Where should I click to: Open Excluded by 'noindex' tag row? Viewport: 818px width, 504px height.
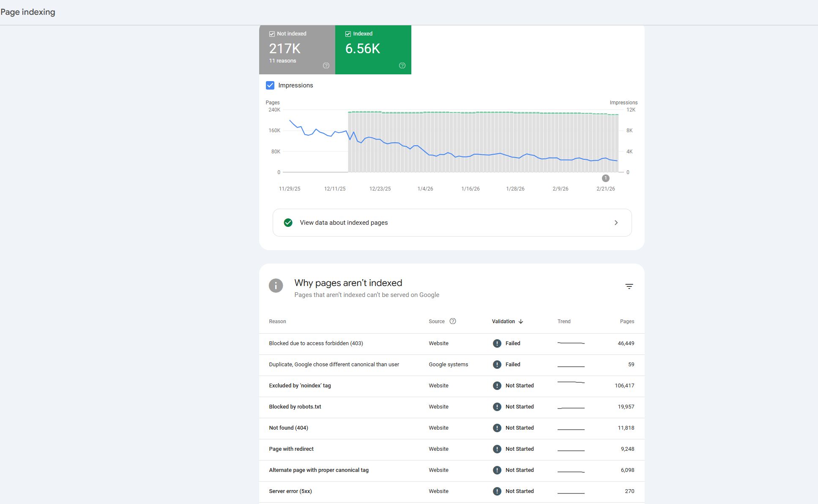(x=300, y=386)
